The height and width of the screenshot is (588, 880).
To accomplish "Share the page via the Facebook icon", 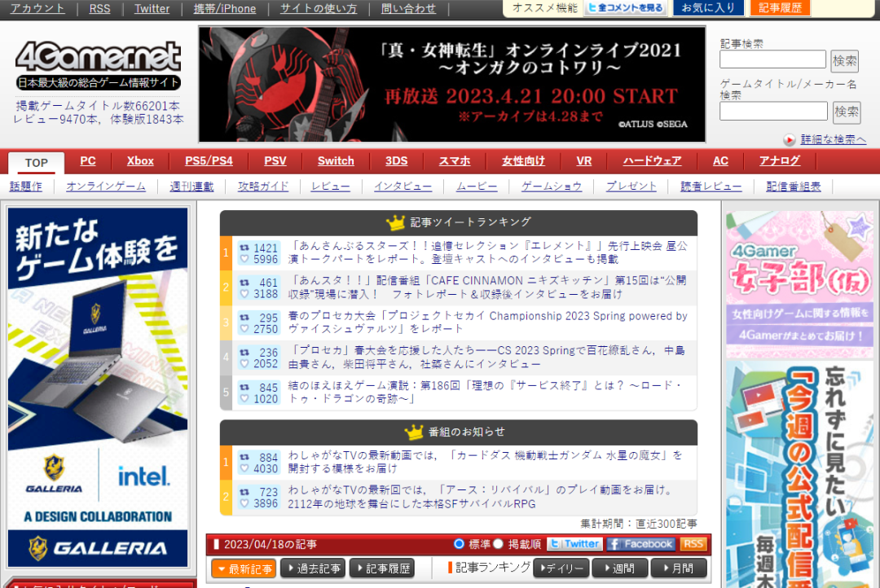I will pyautogui.click(x=640, y=543).
